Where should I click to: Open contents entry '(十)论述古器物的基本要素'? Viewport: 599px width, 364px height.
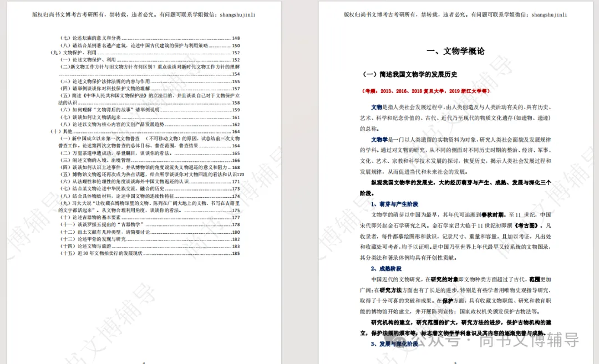(x=150, y=218)
